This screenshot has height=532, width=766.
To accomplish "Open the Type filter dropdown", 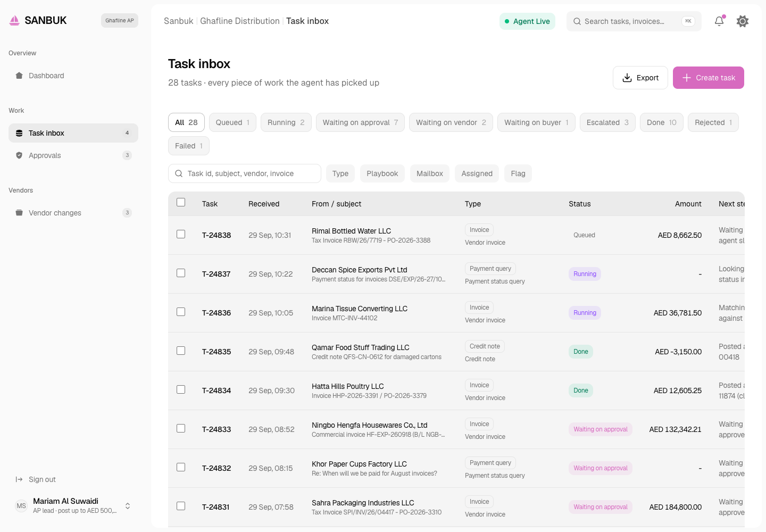I will (340, 173).
